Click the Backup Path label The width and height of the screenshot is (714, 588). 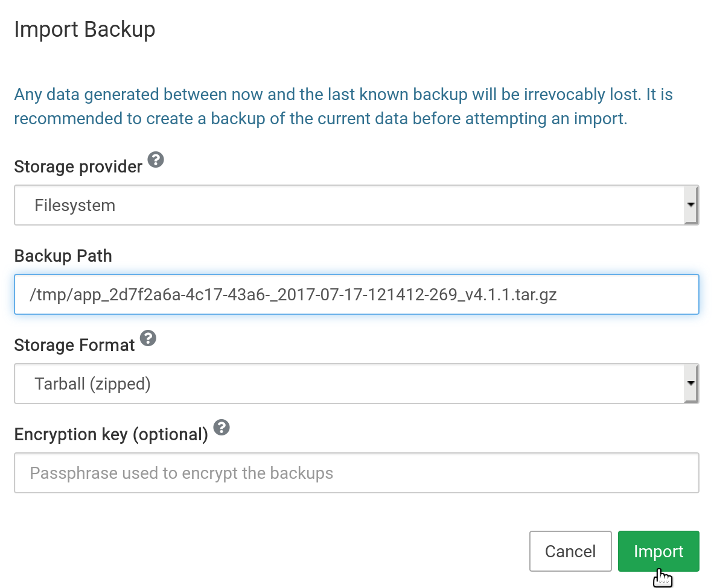tap(63, 256)
